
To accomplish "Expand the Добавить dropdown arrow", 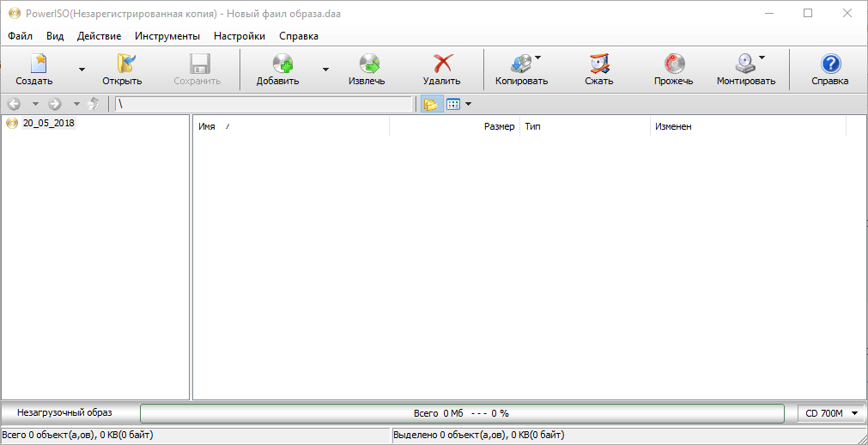I will [x=325, y=70].
